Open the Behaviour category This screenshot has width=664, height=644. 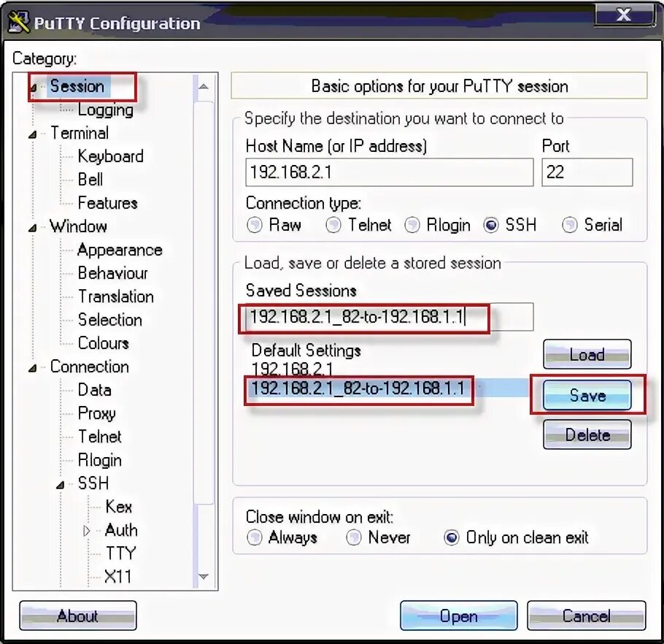[x=112, y=273]
